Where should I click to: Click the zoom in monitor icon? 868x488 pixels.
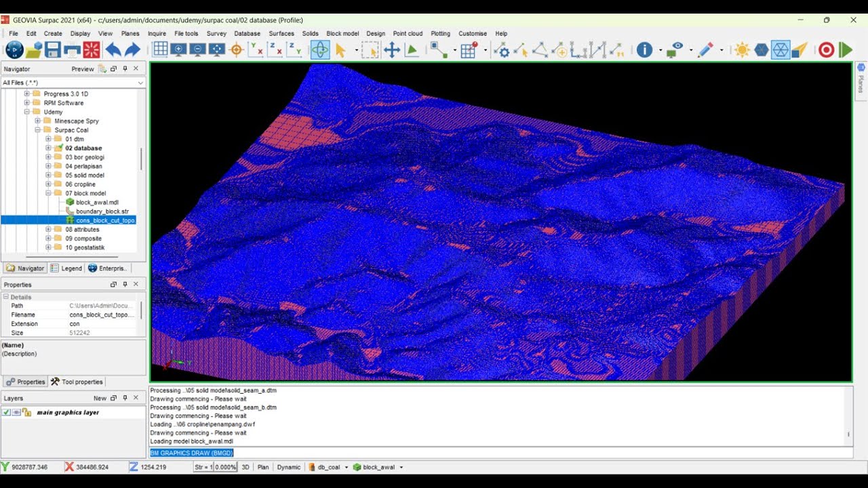pyautogui.click(x=179, y=49)
